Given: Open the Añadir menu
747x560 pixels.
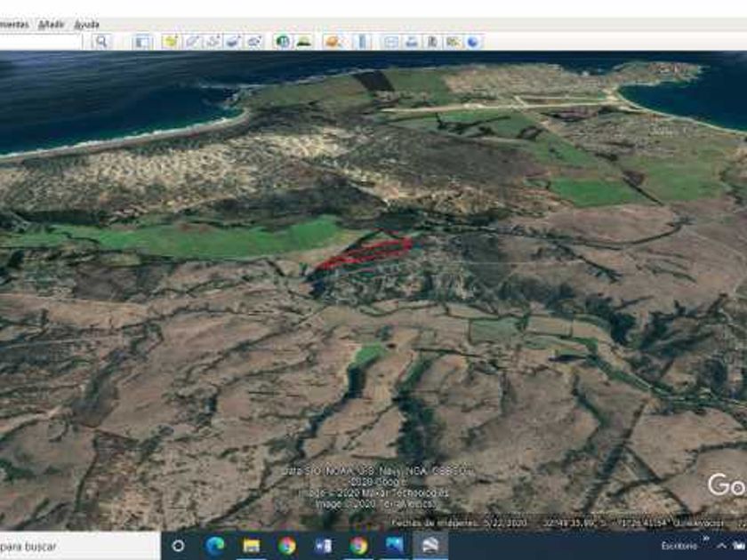Looking at the screenshot, I should click(x=52, y=24).
